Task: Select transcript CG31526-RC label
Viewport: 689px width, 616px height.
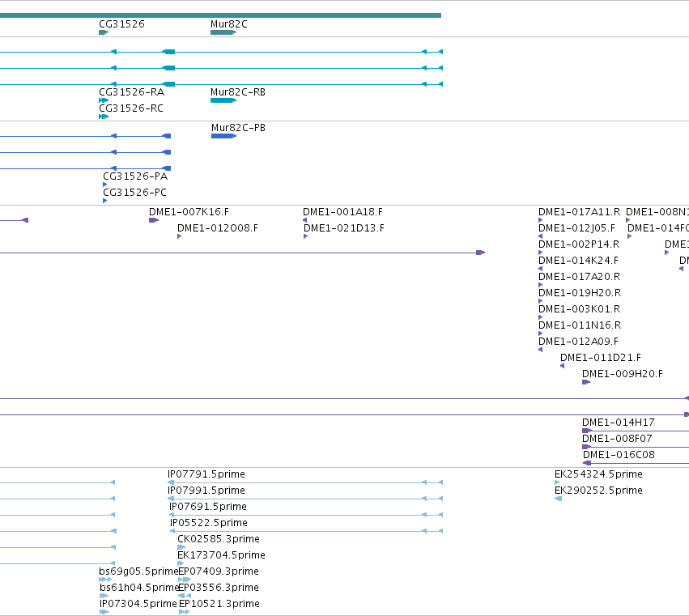Action: coord(131,108)
